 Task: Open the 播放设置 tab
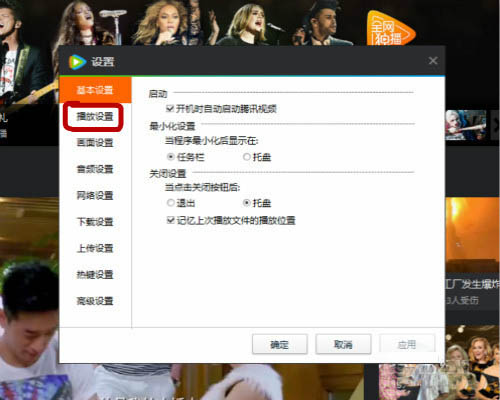point(95,116)
